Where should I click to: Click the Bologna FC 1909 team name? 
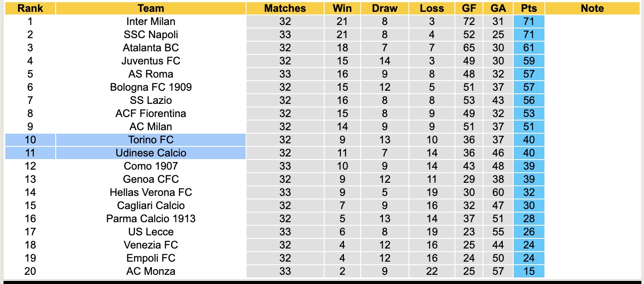(x=150, y=87)
